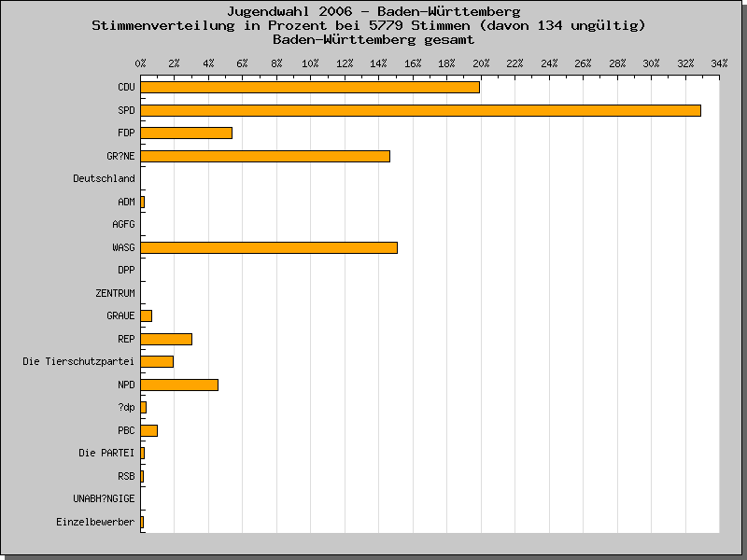Image resolution: width=747 pixels, height=560 pixels.
Task: Click the 'Deutschland' party label
Action: pos(104,178)
